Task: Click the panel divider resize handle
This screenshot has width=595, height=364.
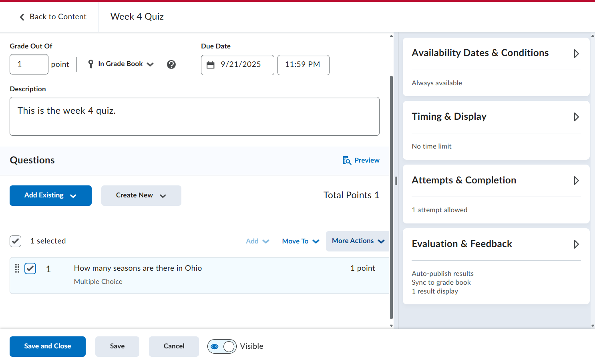Action: pos(396,181)
